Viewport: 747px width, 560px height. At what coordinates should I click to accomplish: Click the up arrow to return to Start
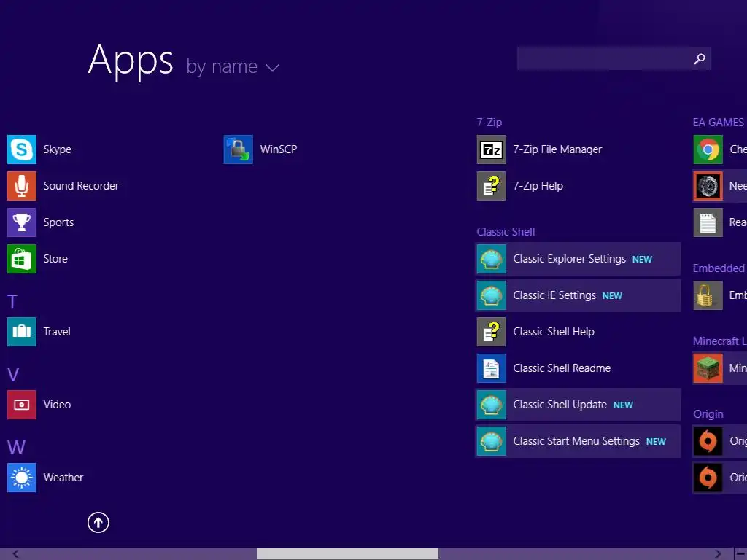click(x=98, y=522)
